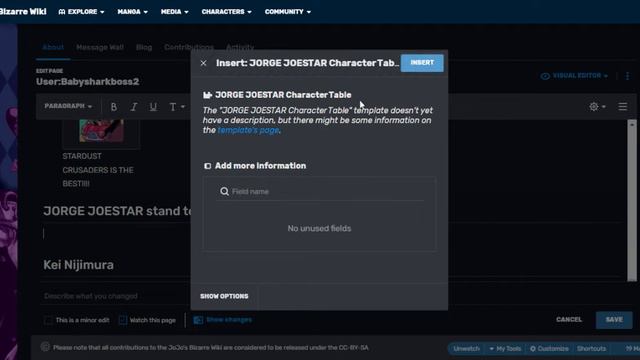Click the template puzzle icon beside JORGE JOESTAR CharacterTable
This screenshot has height=360, width=640.
(x=207, y=95)
